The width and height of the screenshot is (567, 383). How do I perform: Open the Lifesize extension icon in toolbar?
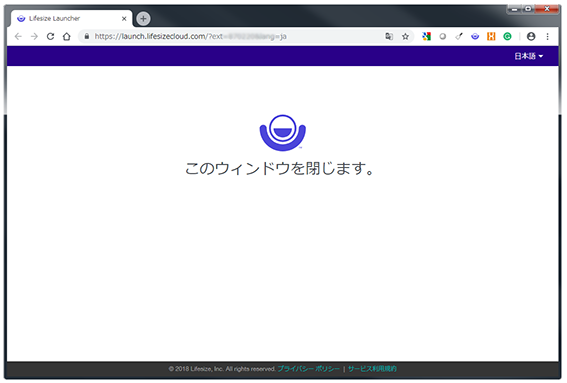475,36
